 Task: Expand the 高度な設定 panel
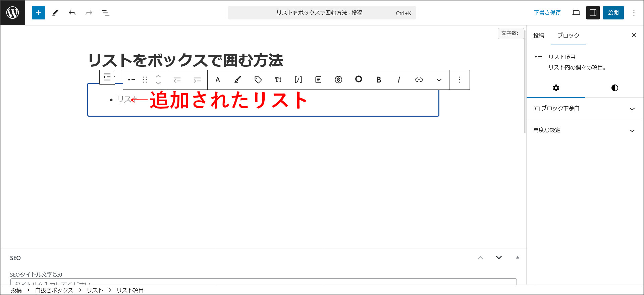point(585,130)
